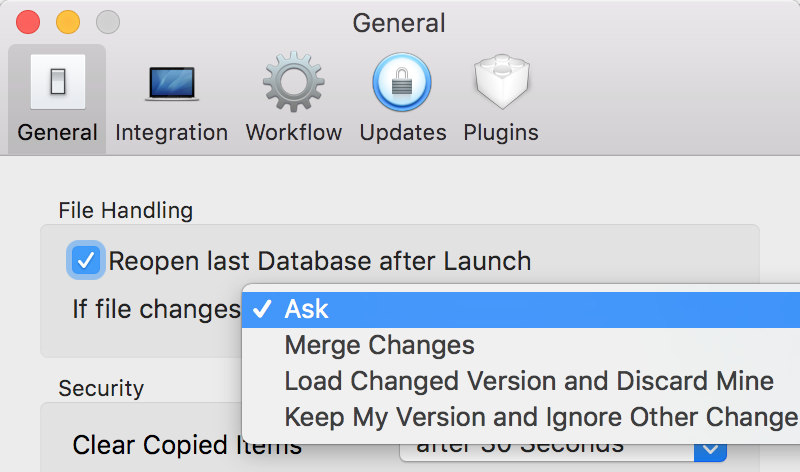This screenshot has width=800, height=472.
Task: Select the General light-switch icon
Action: pyautogui.click(x=58, y=82)
